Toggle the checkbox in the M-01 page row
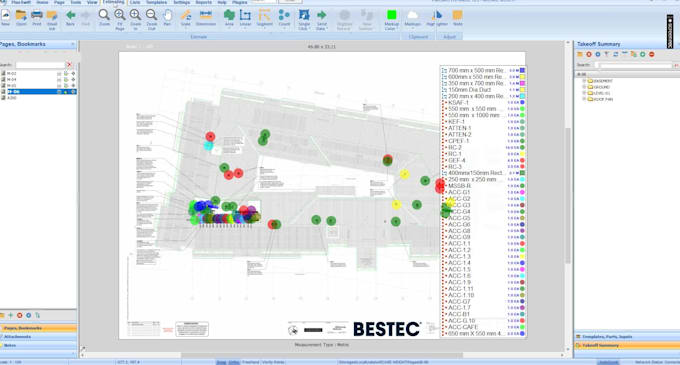 [59, 85]
